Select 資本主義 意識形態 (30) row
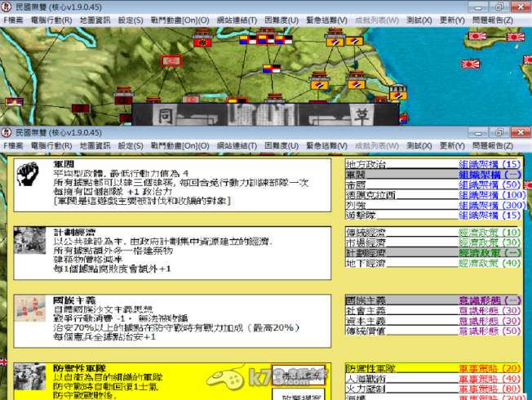This screenshot has height=400, width=532. point(433,321)
